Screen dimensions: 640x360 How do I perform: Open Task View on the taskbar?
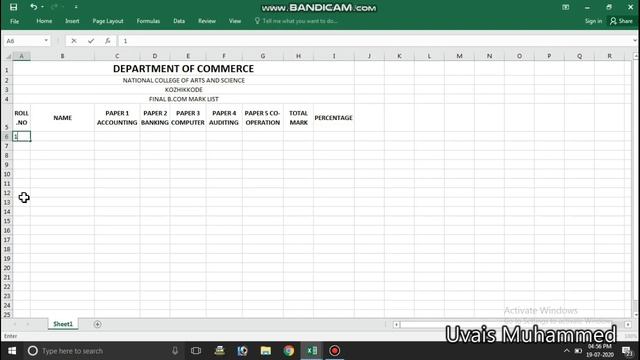pyautogui.click(x=196, y=351)
